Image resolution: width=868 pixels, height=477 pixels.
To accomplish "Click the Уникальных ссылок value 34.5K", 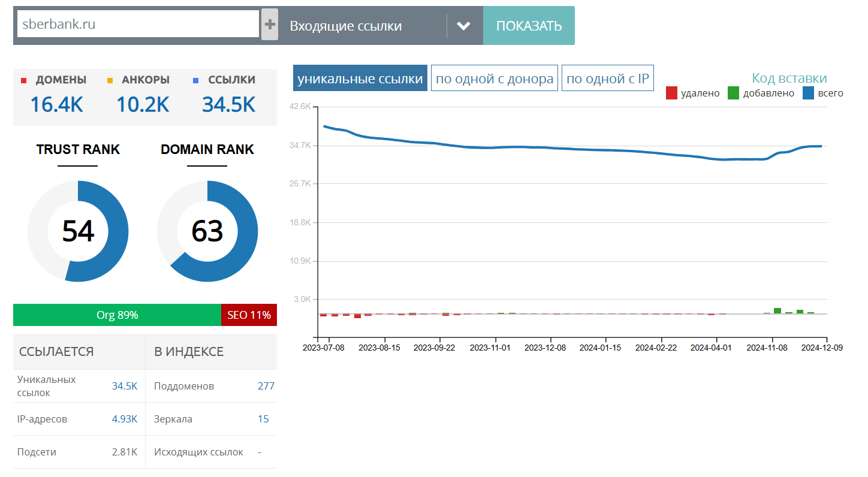I will 125,386.
